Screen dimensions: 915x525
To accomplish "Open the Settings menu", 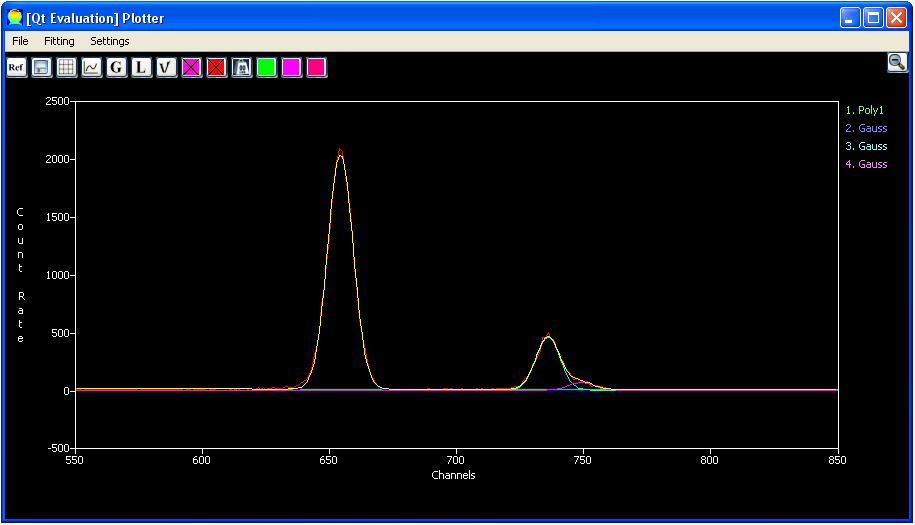I will [110, 41].
